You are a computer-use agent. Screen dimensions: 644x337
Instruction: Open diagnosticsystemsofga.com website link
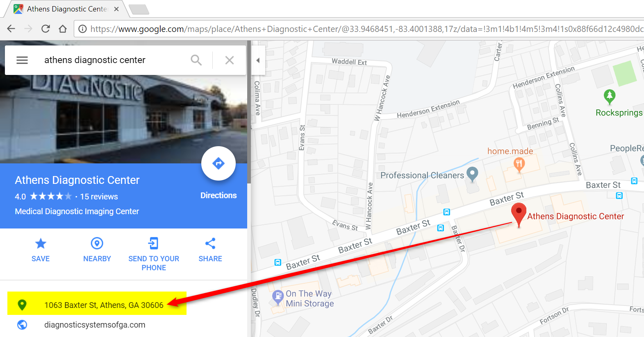pos(95,325)
